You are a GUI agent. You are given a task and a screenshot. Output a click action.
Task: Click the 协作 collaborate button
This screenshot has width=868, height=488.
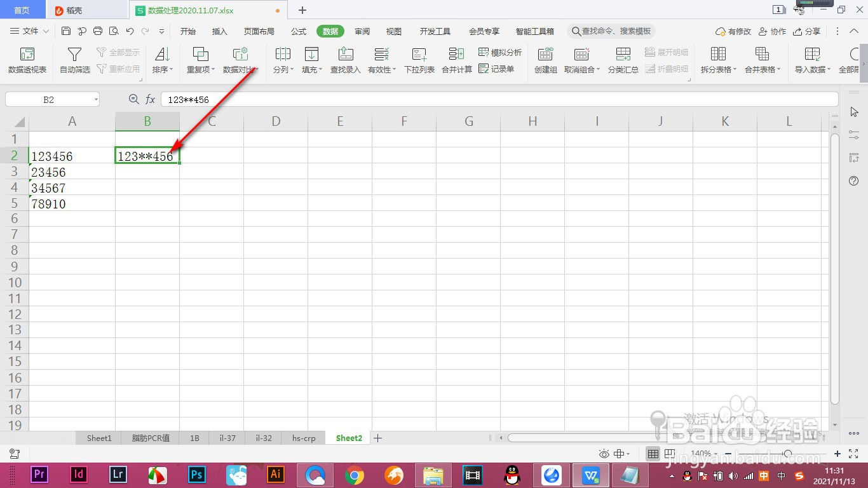point(772,31)
